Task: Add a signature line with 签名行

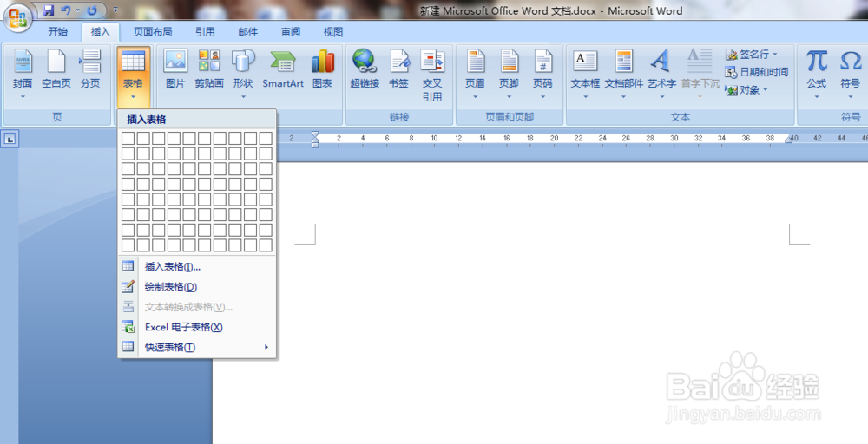Action: coord(752,54)
